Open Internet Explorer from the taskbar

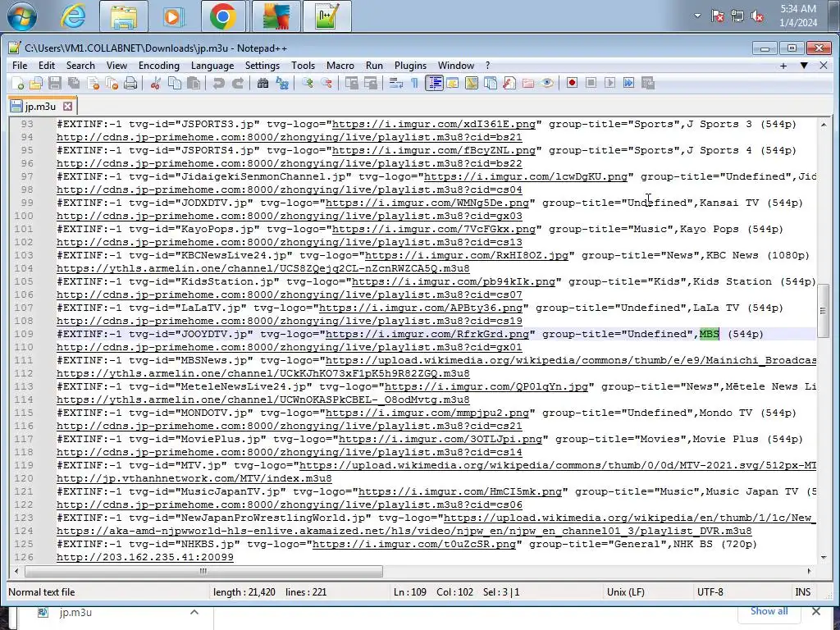pos(73,16)
